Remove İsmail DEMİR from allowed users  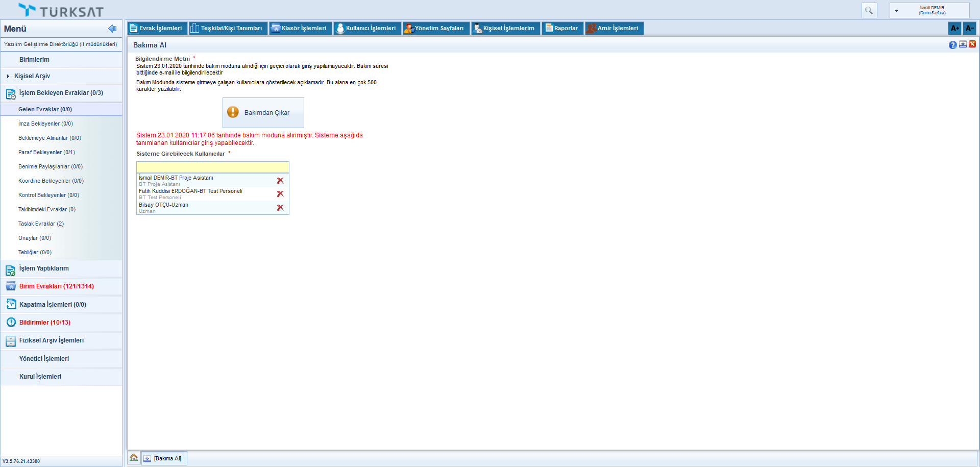280,181
